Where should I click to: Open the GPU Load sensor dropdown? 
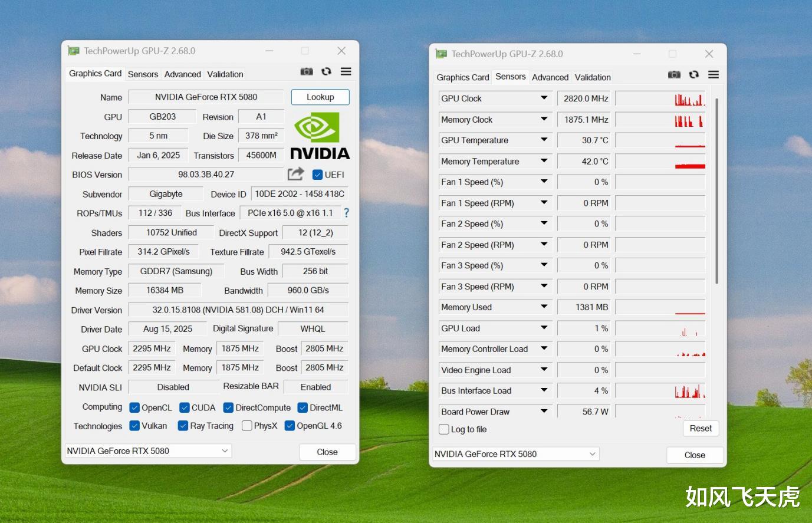pos(544,328)
